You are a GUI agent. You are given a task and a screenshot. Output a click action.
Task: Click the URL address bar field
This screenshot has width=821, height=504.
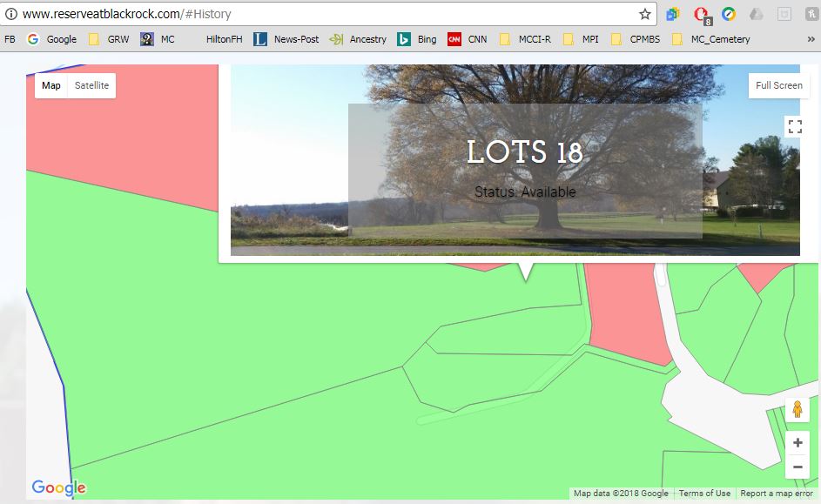327,14
